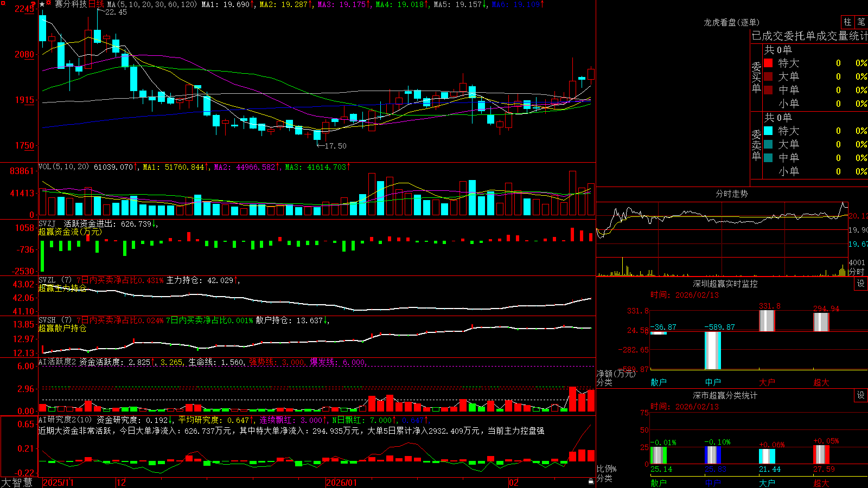Screen dimensions: 868x488
Task: Click the lock icon at the chart's bottom right
Action: [x=591, y=481]
